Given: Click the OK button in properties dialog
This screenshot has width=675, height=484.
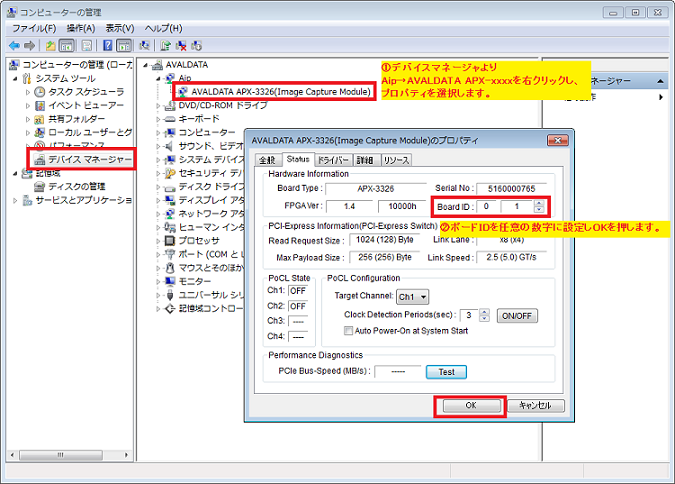Looking at the screenshot, I should coord(472,406).
